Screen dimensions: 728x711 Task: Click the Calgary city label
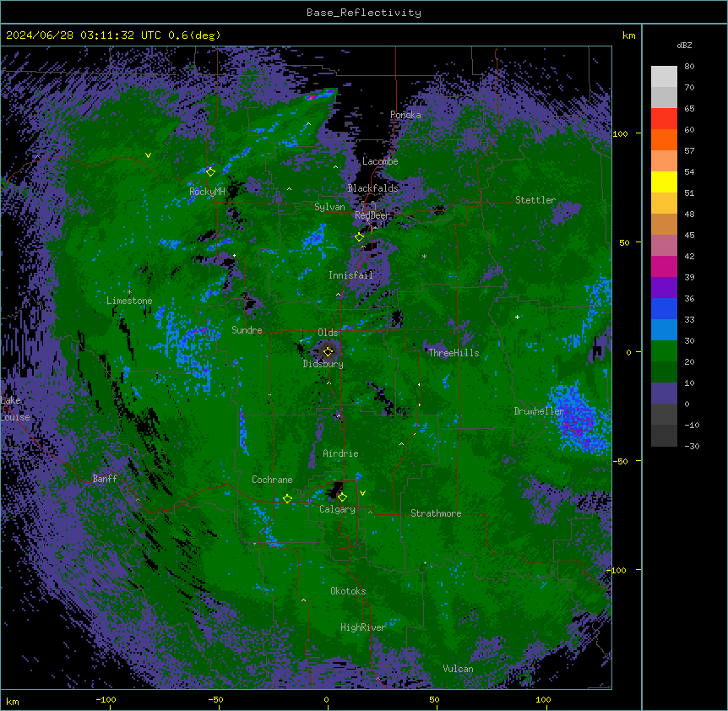pyautogui.click(x=337, y=509)
